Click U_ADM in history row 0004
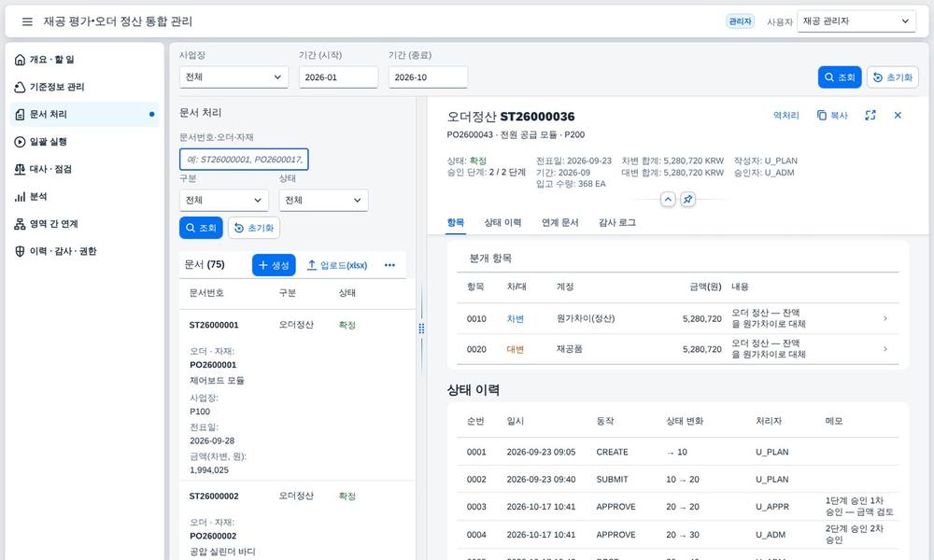934x560 pixels. [771, 535]
